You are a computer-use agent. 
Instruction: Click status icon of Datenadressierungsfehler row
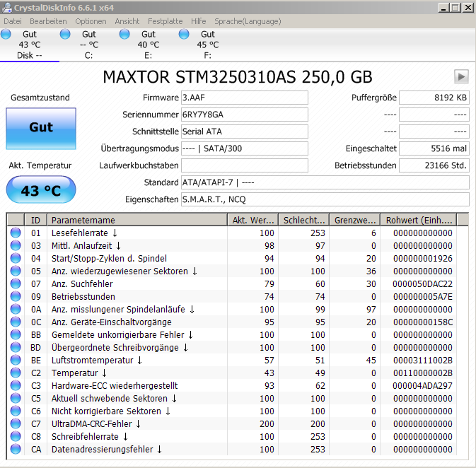click(16, 450)
